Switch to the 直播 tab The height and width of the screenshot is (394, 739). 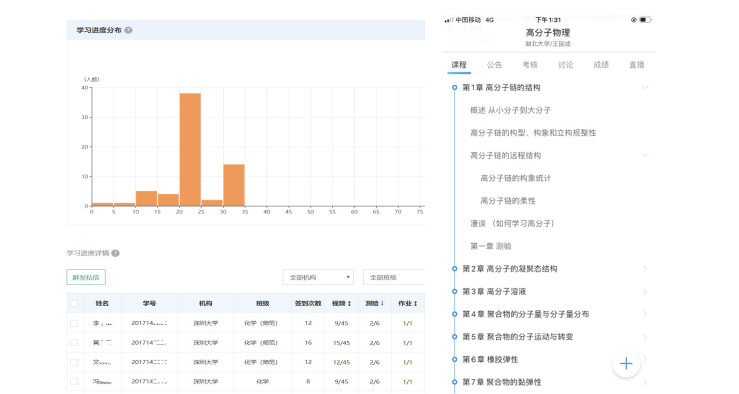[637, 65]
